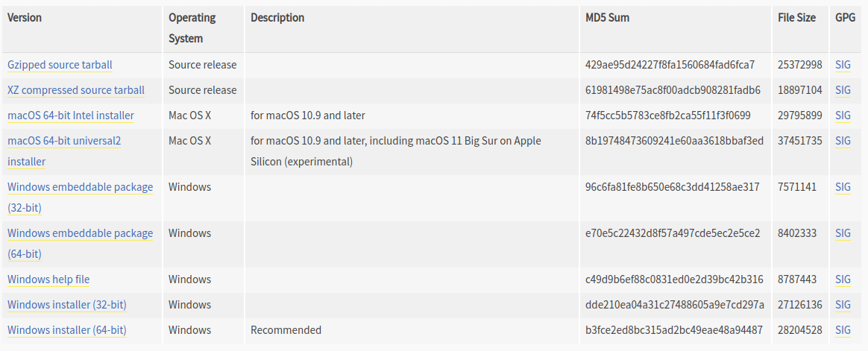Screen dimensions: 868x351
Task: Open SIG link for 64-bit embeddable package
Action: pyautogui.click(x=843, y=233)
